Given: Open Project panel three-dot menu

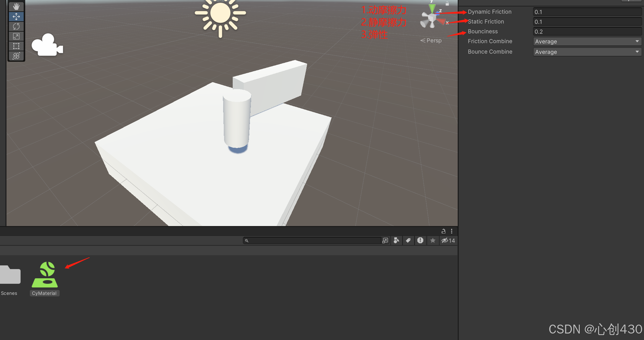Looking at the screenshot, I should click(x=452, y=231).
